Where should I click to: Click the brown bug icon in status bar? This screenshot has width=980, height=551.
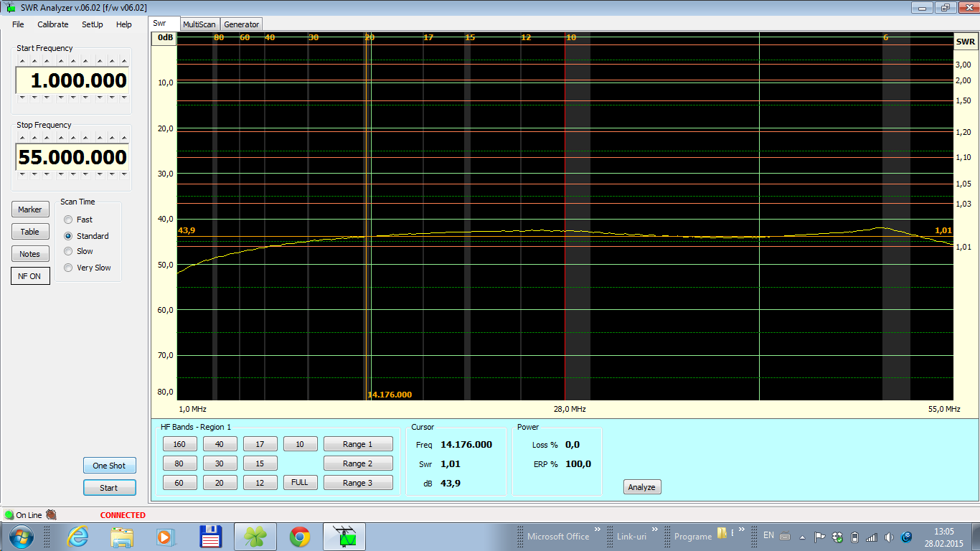tap(51, 514)
